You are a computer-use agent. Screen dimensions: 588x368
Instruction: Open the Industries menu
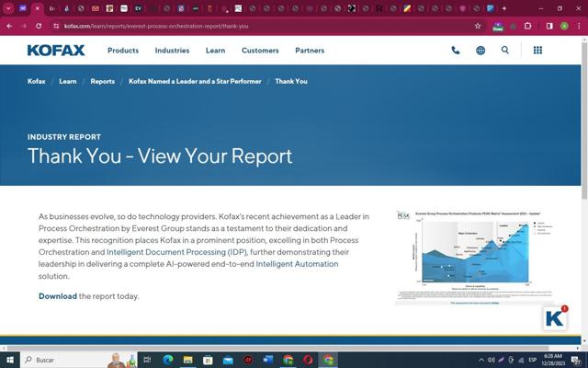pyautogui.click(x=172, y=51)
